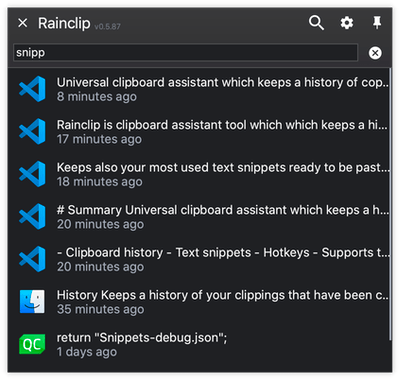The image size is (400, 380).
Task: Select clip 'Keeps also your most used text snippets'
Action: 199,174
